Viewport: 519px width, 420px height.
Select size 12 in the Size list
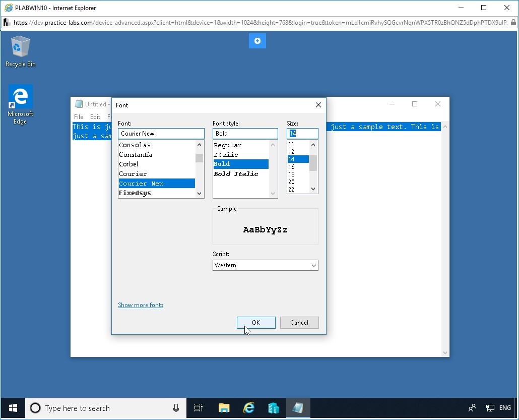tap(298, 152)
